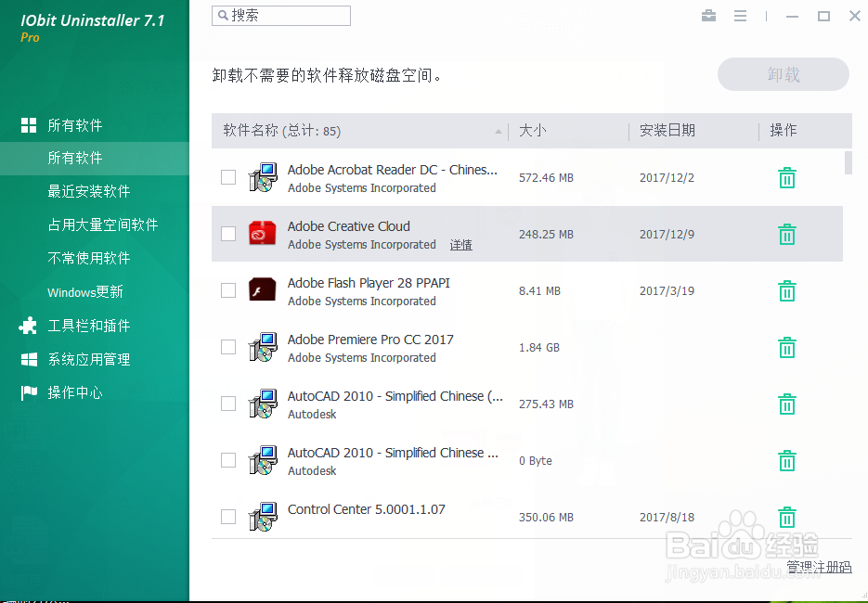Tick checkbox for Control Center 5.0001.1.07
Screen dimensions: 868x603
point(228,517)
